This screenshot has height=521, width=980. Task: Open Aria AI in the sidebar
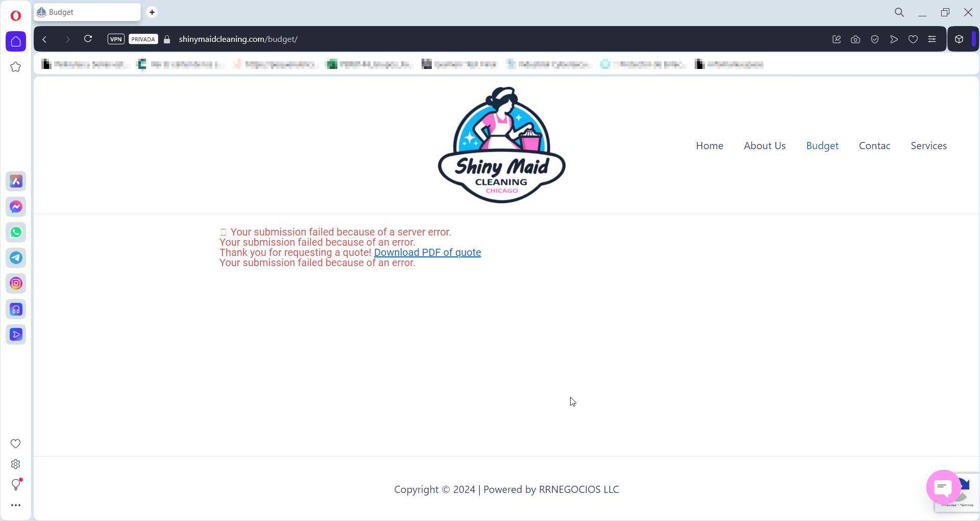click(x=16, y=181)
